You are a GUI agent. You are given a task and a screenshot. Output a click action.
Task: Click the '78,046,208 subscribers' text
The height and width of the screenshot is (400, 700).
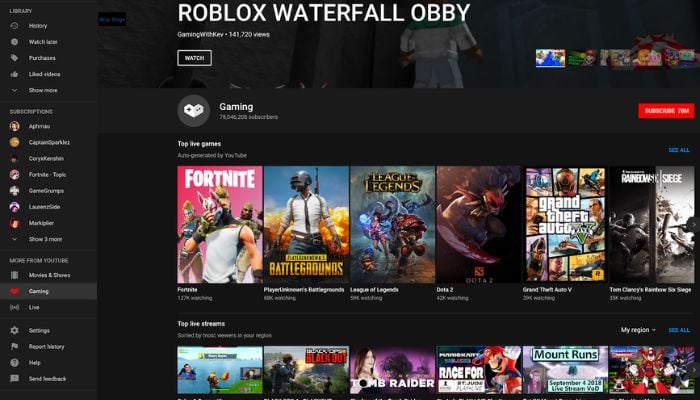pos(248,117)
